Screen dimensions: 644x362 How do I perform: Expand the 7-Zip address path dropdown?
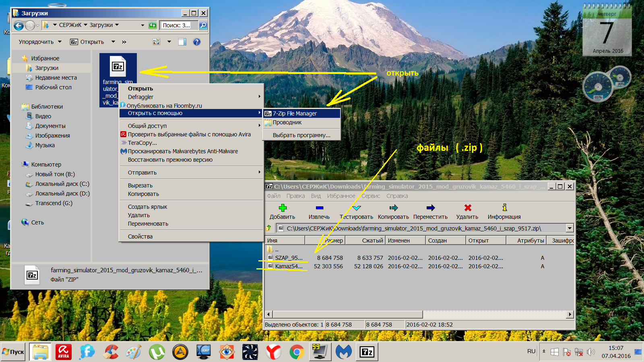pyautogui.click(x=570, y=228)
